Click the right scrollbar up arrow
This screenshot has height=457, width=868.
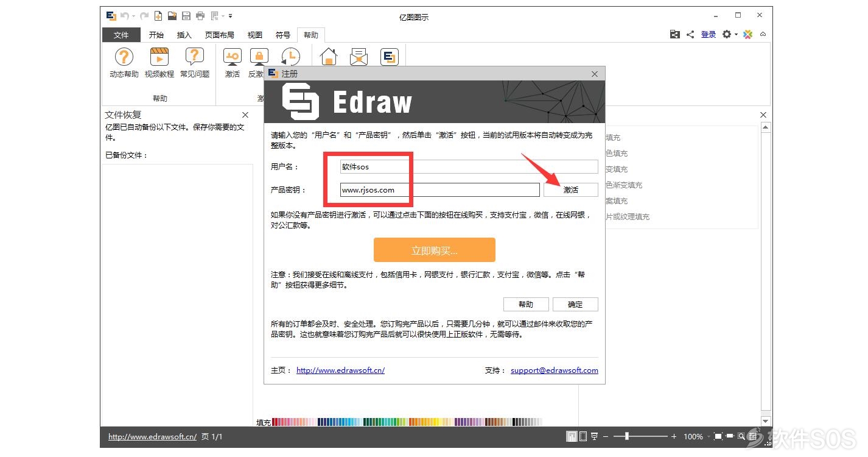pos(766,127)
